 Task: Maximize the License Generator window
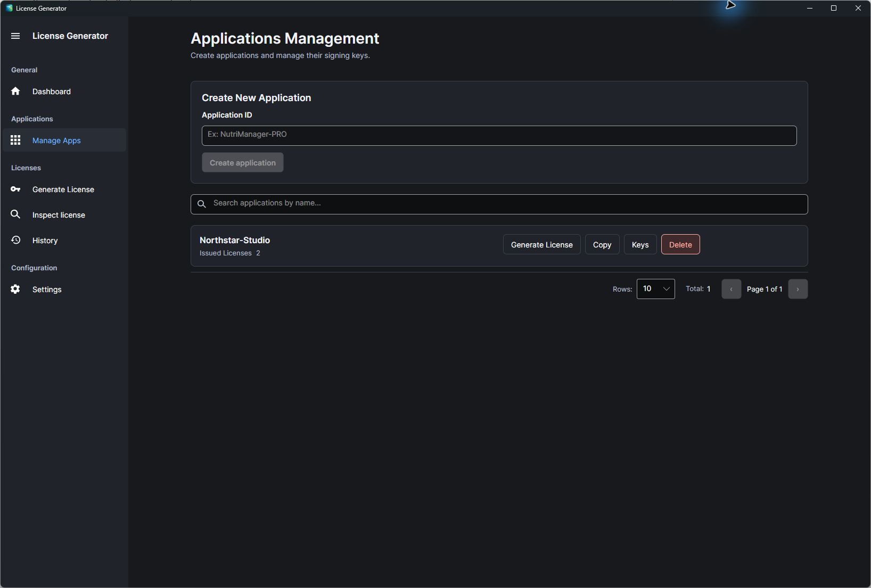[x=834, y=8]
